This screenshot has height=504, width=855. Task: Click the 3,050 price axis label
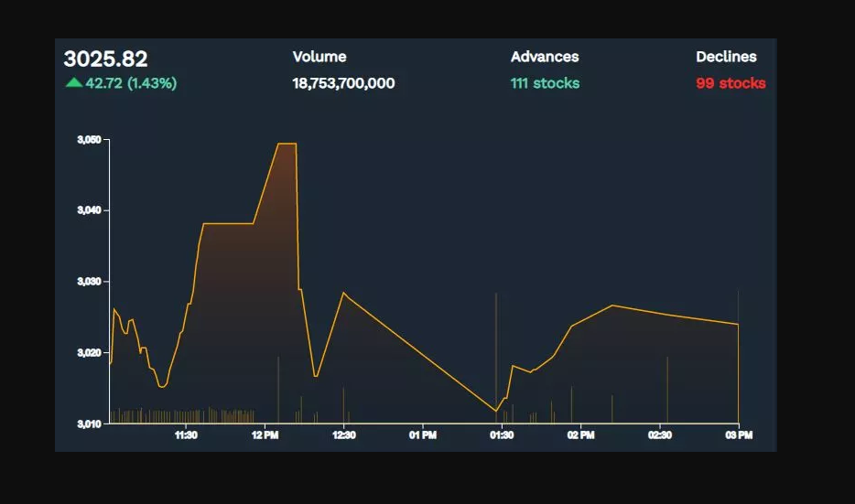(x=92, y=140)
